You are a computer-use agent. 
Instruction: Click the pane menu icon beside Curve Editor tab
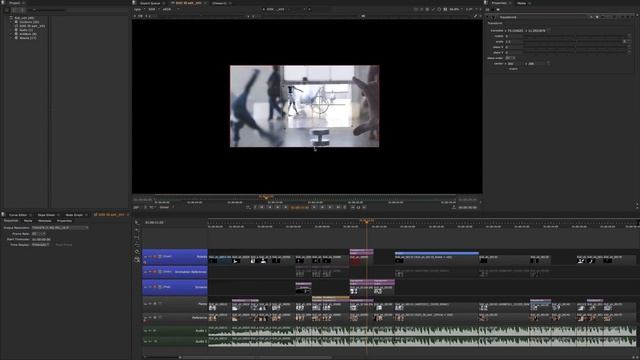3,215
